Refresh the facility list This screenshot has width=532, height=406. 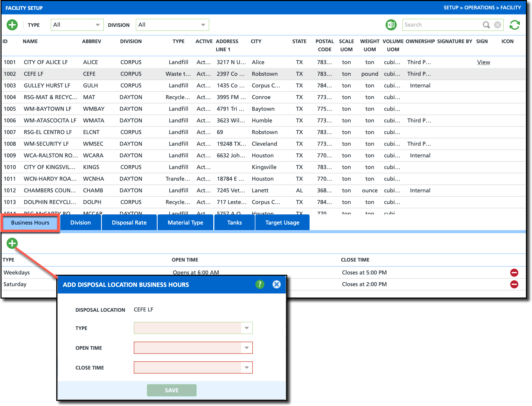pos(515,25)
